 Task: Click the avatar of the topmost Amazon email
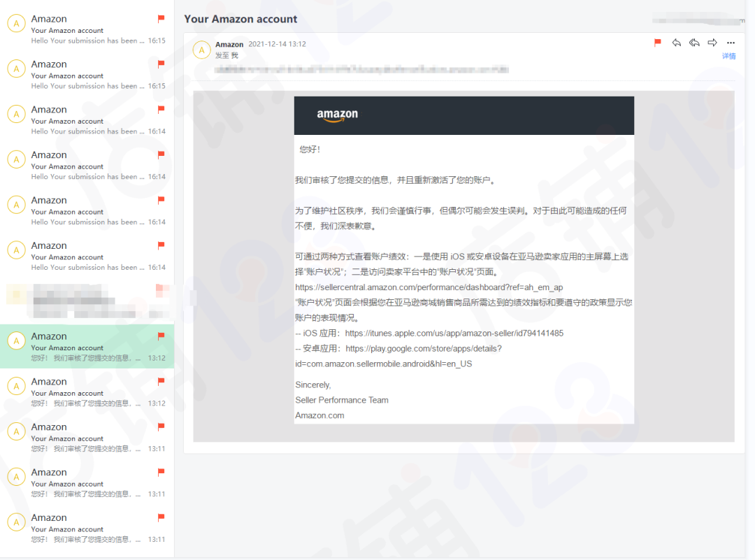point(16,23)
